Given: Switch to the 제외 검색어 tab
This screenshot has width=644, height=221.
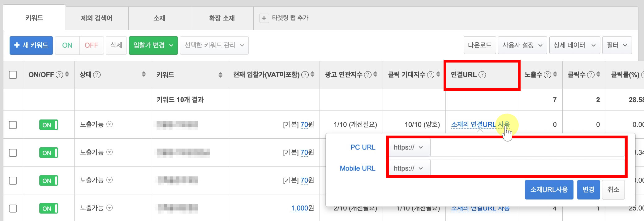Looking at the screenshot, I should (97, 18).
